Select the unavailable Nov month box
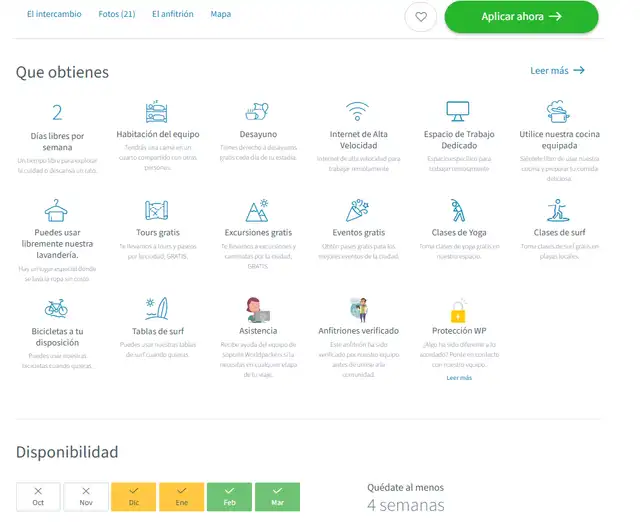This screenshot has width=640, height=522. pyautogui.click(x=86, y=497)
